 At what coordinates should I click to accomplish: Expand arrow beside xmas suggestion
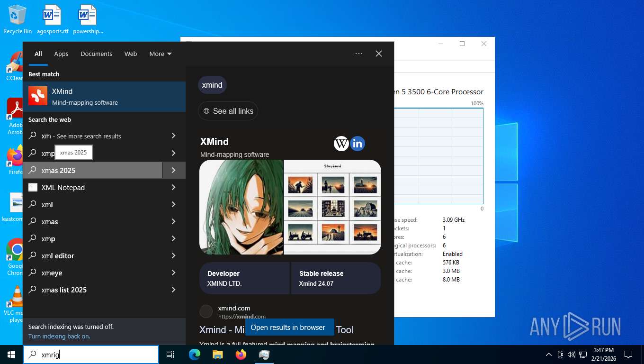coord(173,221)
